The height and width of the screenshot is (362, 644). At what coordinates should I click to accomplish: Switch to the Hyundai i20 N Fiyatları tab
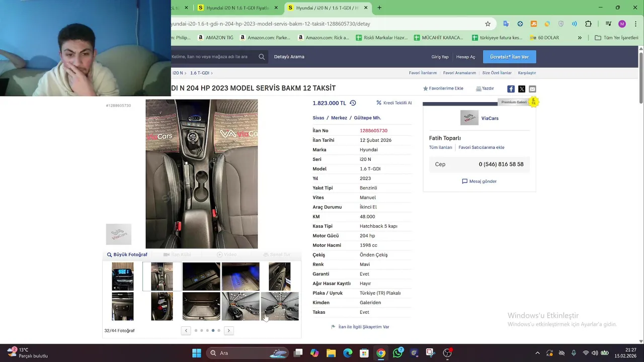click(x=237, y=8)
